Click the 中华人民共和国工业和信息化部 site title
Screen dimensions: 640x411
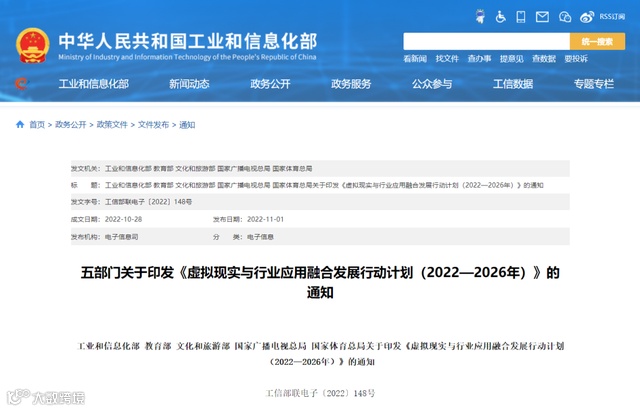click(x=188, y=41)
